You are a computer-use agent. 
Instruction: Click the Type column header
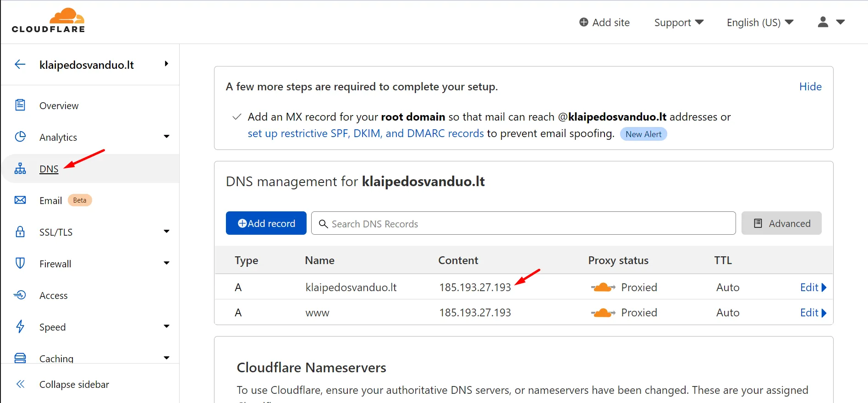coord(247,260)
